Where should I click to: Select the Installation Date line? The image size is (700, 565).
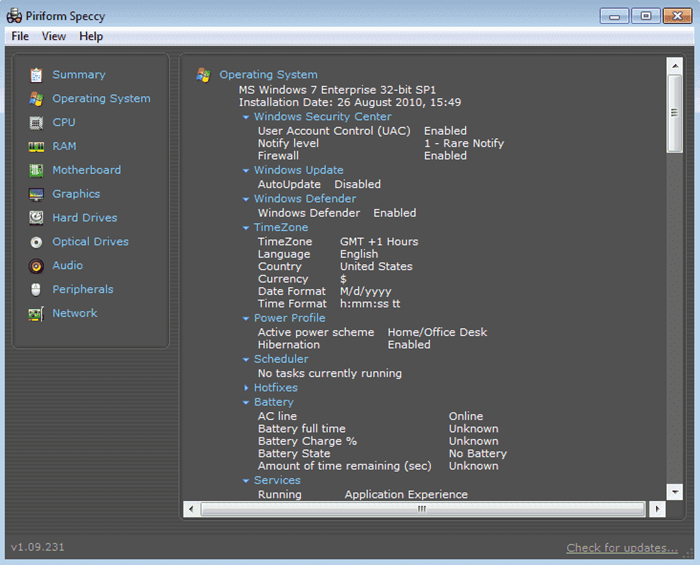[350, 102]
